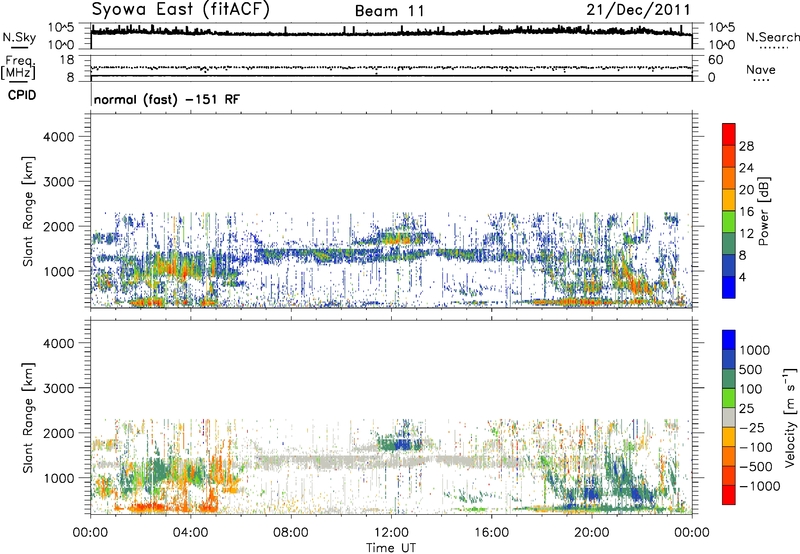
Task: Click the '4000' range tick in power panel
Action: [x=59, y=137]
